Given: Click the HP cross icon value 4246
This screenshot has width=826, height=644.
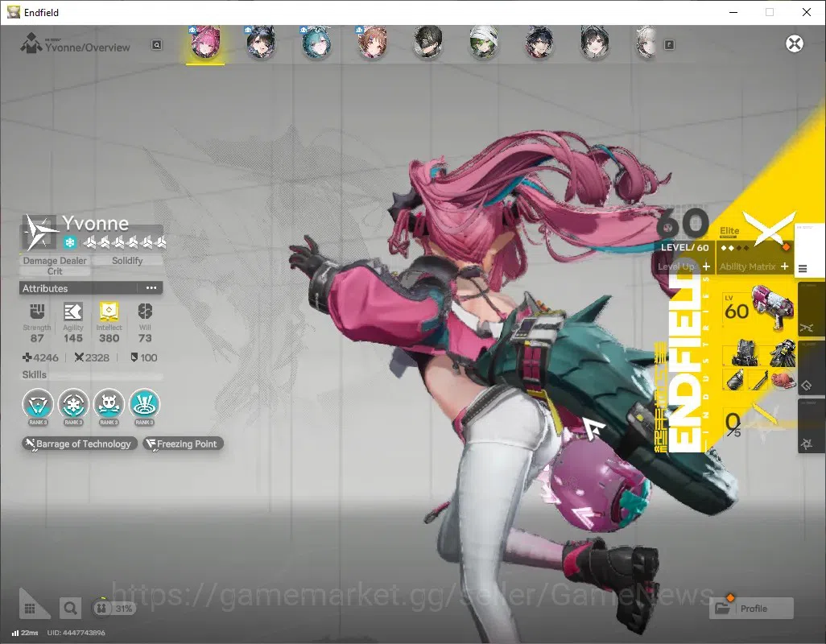Looking at the screenshot, I should tap(40, 357).
